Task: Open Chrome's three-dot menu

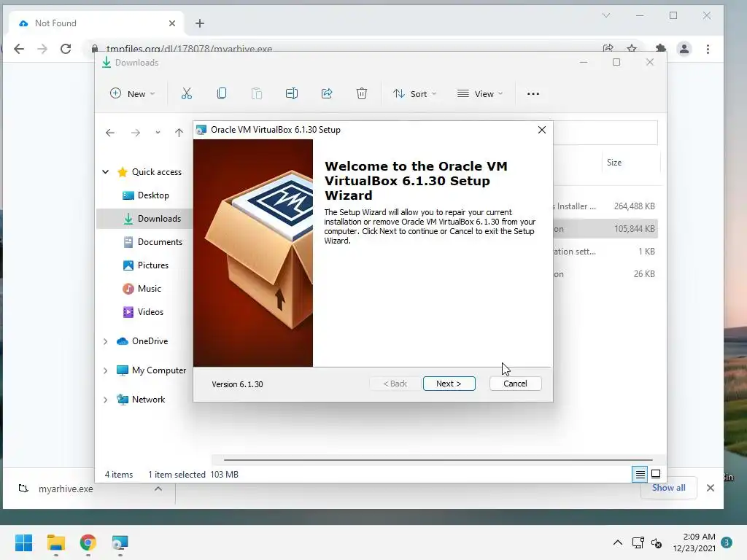Action: coord(708,49)
